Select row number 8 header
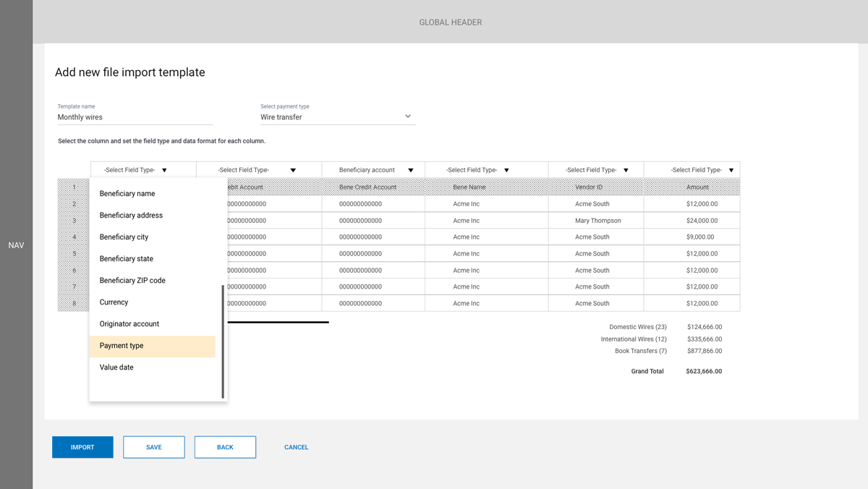Screen dimensions: 868x489 pos(75,304)
